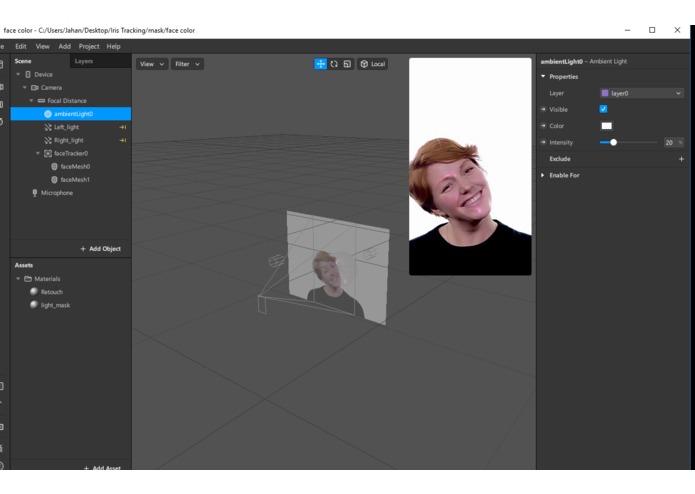Click the Microphone icon in Scene
Screen dimensions: 695x494
tap(35, 193)
